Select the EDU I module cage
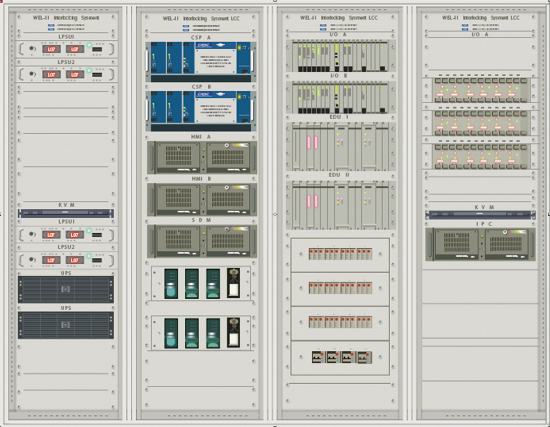The image size is (550, 427). pyautogui.click(x=341, y=146)
